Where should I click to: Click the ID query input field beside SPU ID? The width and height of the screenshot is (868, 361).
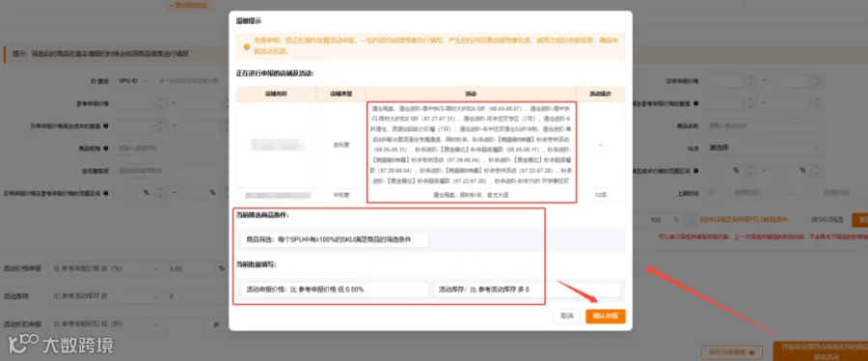pos(191,81)
